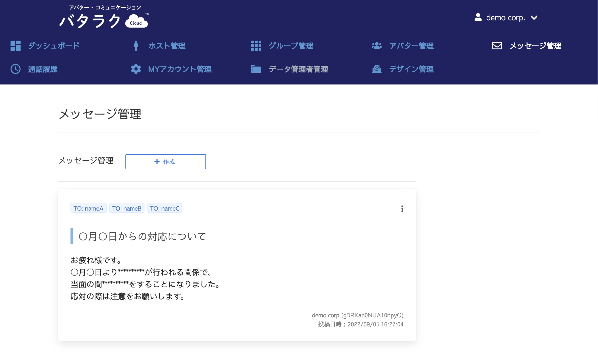This screenshot has width=598, height=364.
Task: Click the message management envelope icon
Action: [x=497, y=46]
